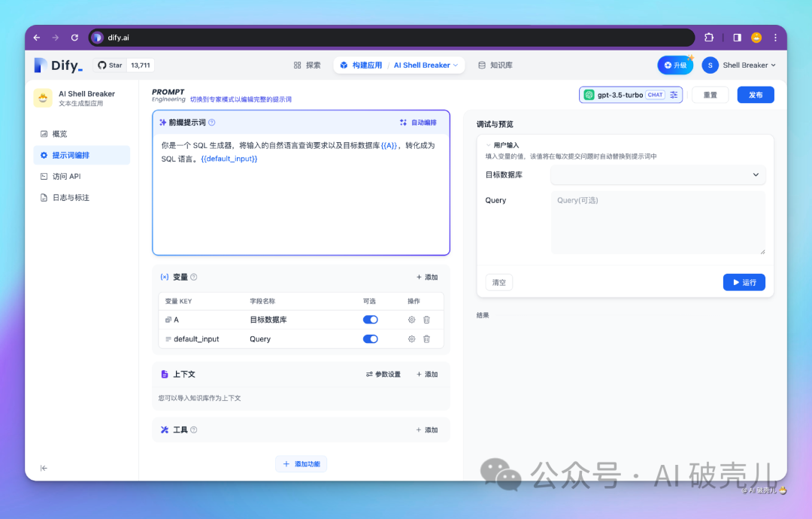812x519 pixels.
Task: Open the Shell Breaker account menu
Action: pyautogui.click(x=739, y=65)
